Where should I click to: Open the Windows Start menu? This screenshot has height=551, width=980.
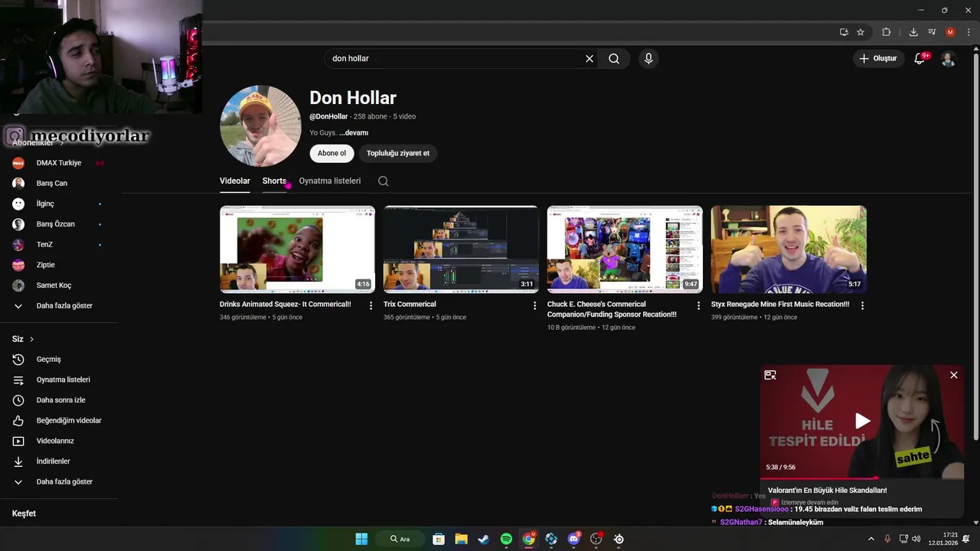[361, 539]
